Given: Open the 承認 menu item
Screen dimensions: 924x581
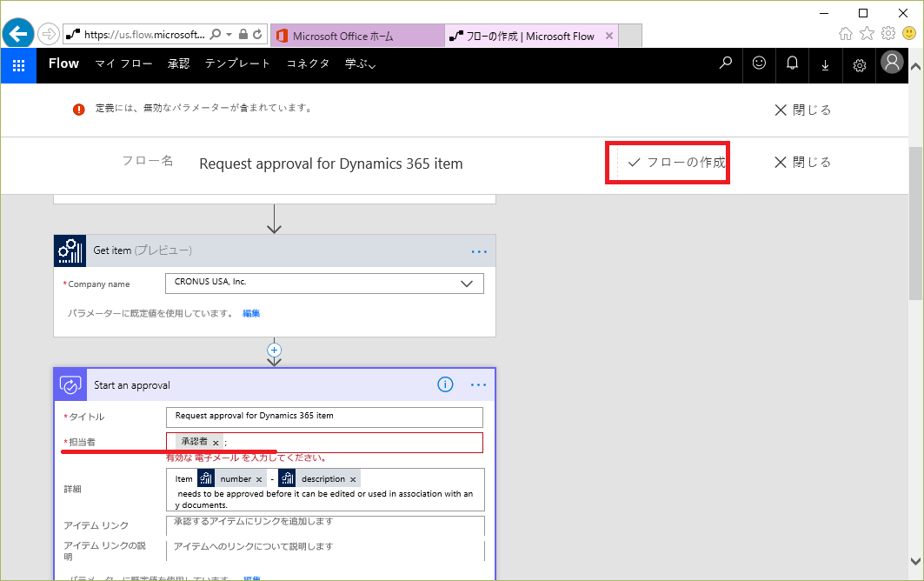Looking at the screenshot, I should [x=178, y=63].
